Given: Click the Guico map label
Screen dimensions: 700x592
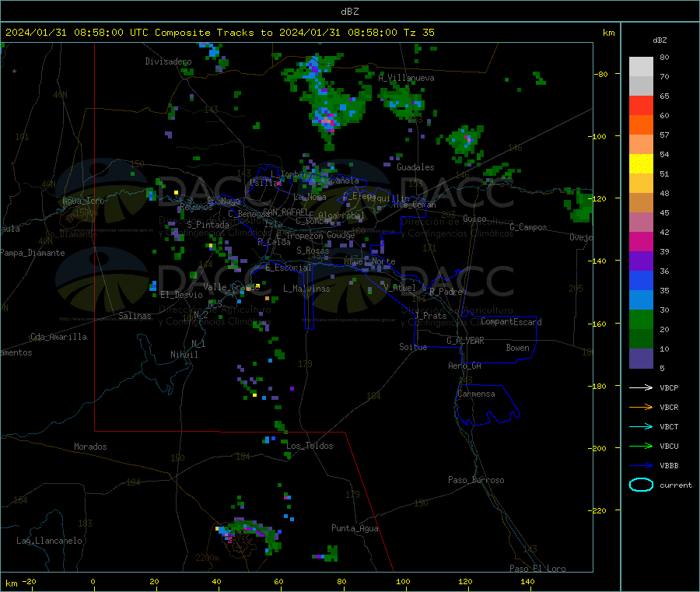Looking at the screenshot, I should pos(474,219).
